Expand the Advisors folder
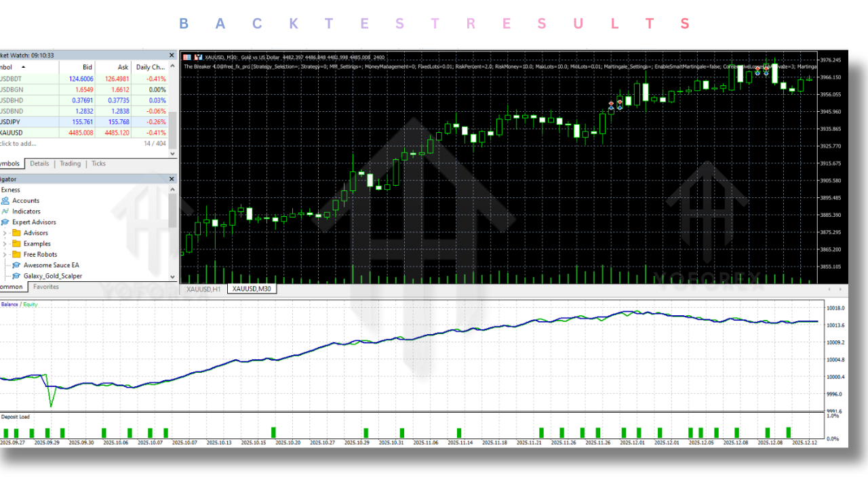This screenshot has width=868, height=488. 5,233
